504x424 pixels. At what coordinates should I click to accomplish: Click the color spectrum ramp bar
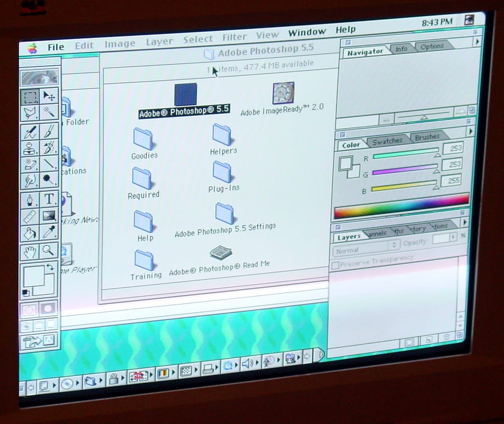pos(402,205)
